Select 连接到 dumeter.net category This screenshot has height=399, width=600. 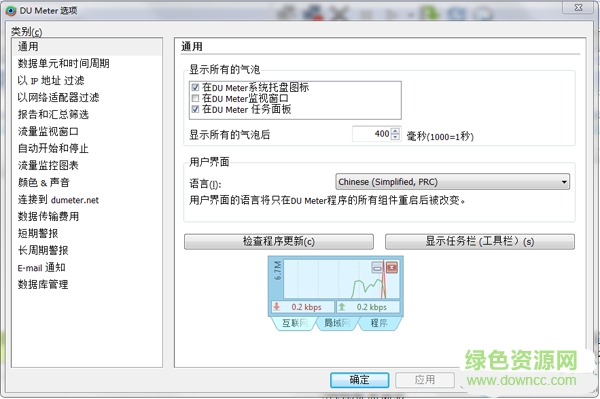pos(58,200)
